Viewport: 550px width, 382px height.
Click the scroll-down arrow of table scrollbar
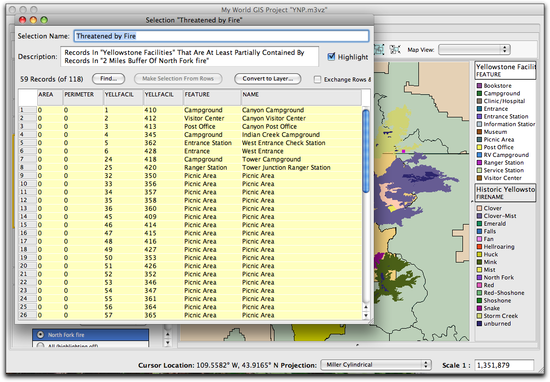click(366, 315)
